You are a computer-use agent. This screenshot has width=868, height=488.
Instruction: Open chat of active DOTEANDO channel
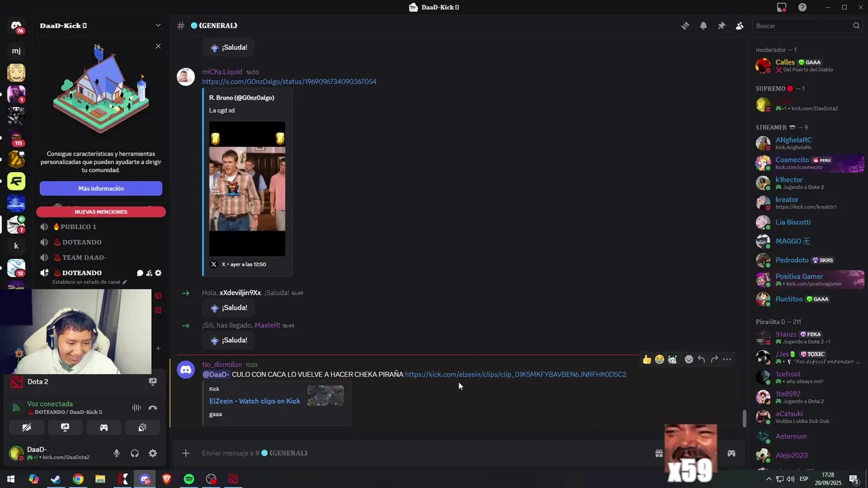coord(140,273)
